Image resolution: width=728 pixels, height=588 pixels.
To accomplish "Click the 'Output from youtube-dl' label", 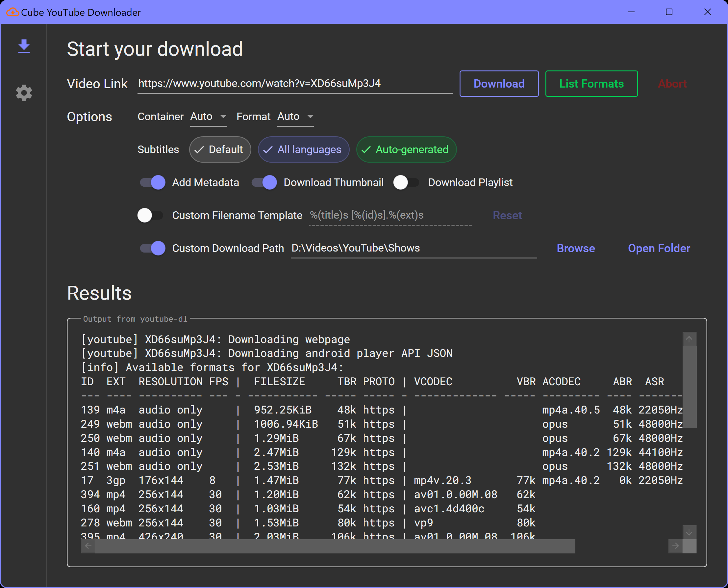I will [x=135, y=319].
